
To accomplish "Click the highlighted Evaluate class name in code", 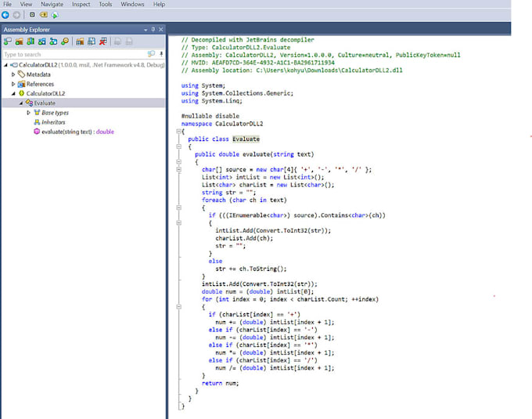I will click(246, 139).
